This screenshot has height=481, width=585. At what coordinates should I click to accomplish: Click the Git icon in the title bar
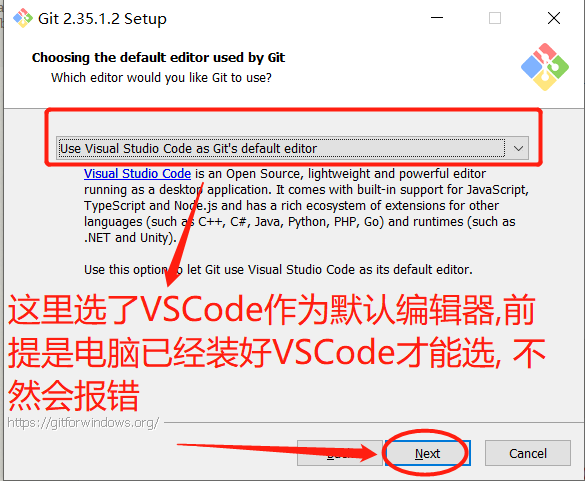[x=23, y=18]
